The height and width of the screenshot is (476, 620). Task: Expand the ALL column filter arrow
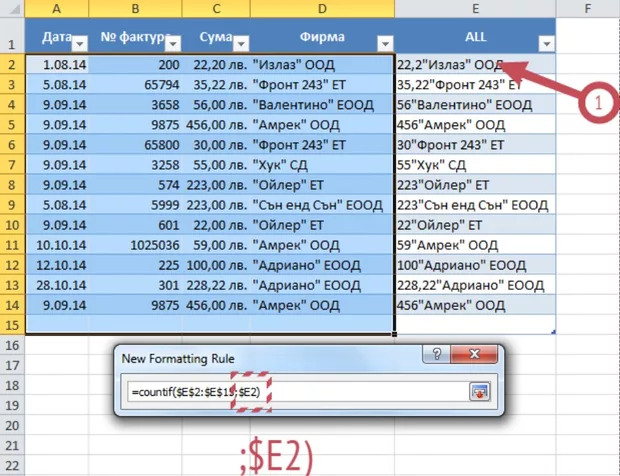[x=546, y=44]
